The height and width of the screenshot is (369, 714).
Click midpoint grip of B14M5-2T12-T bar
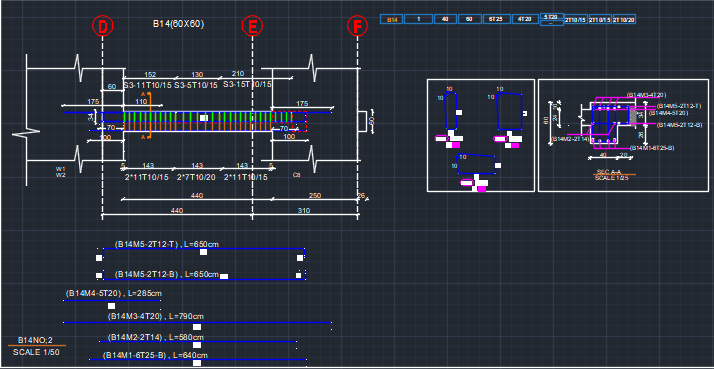point(204,252)
